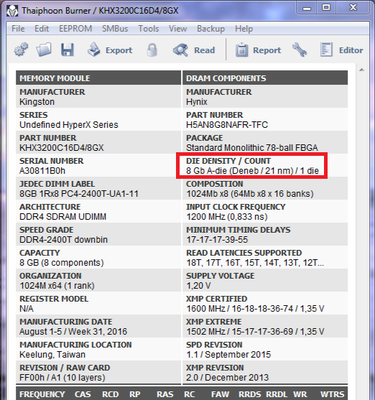This screenshot has width=375, height=400.
Task: Save the dump with the floppy disk icon
Action: (67, 50)
